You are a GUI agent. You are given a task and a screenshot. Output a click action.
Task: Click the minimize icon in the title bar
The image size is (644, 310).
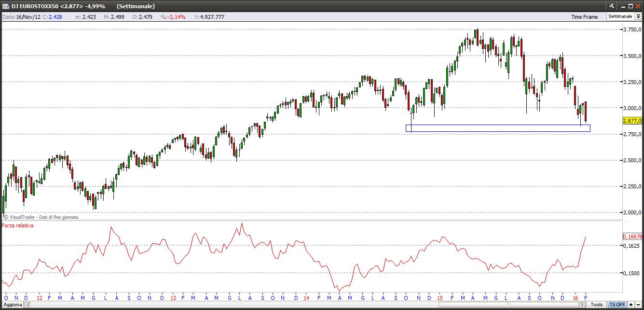tap(622, 6)
